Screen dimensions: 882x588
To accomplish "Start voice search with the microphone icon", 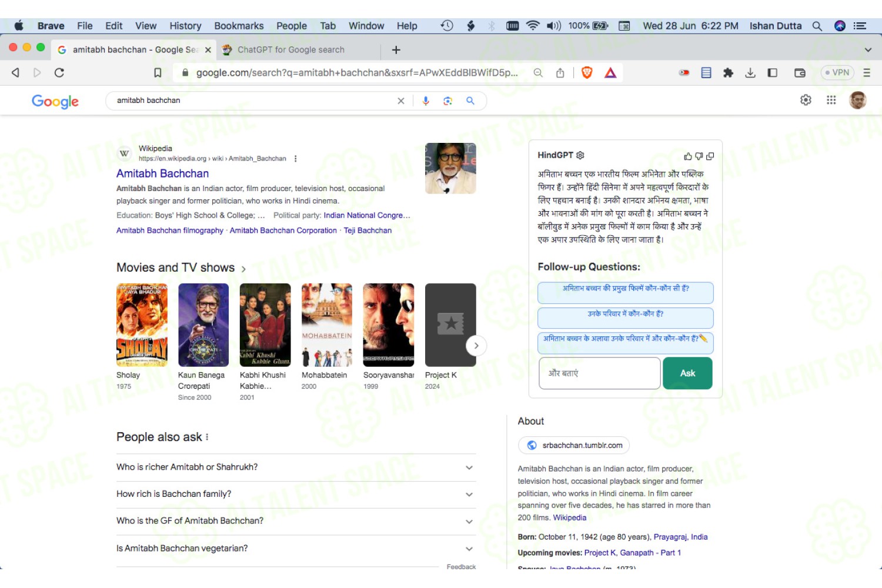I will tap(426, 101).
